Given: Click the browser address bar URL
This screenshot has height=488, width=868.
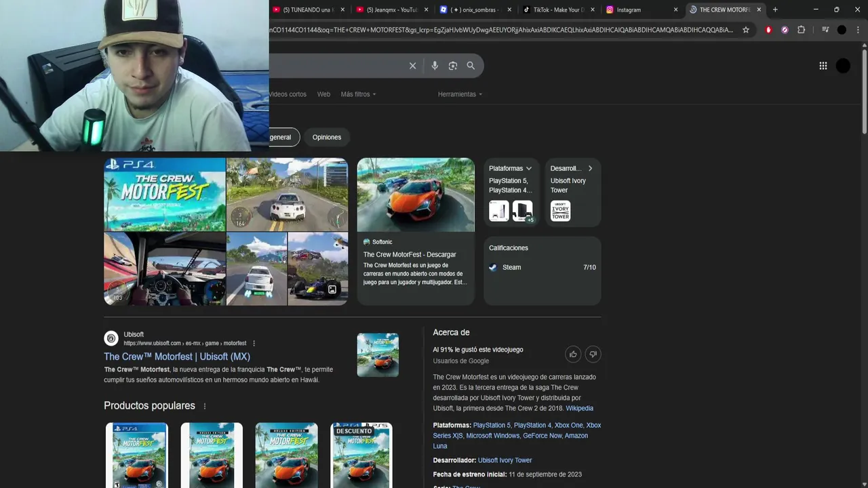Looking at the screenshot, I should [500, 30].
